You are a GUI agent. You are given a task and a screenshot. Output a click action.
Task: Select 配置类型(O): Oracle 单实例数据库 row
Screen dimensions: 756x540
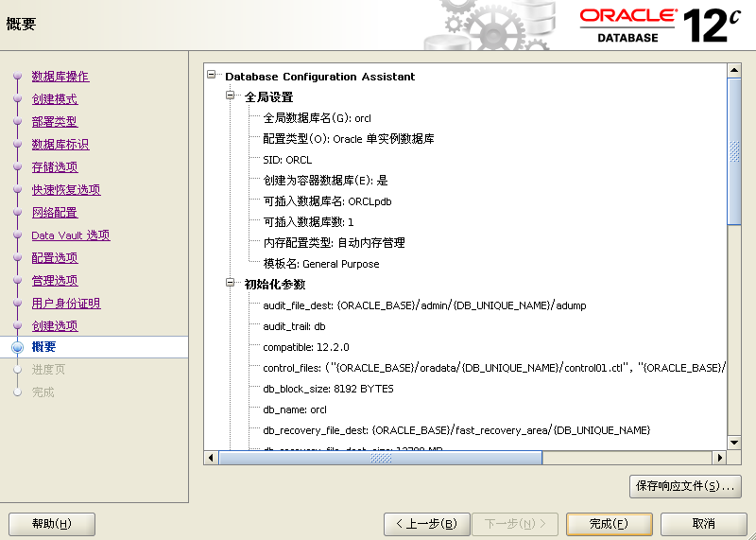point(349,139)
